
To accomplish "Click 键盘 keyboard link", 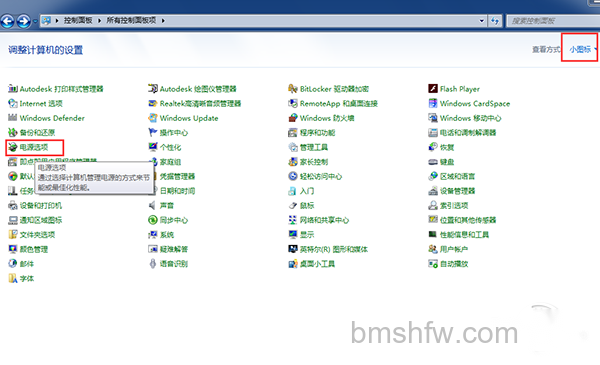I will coord(447,162).
